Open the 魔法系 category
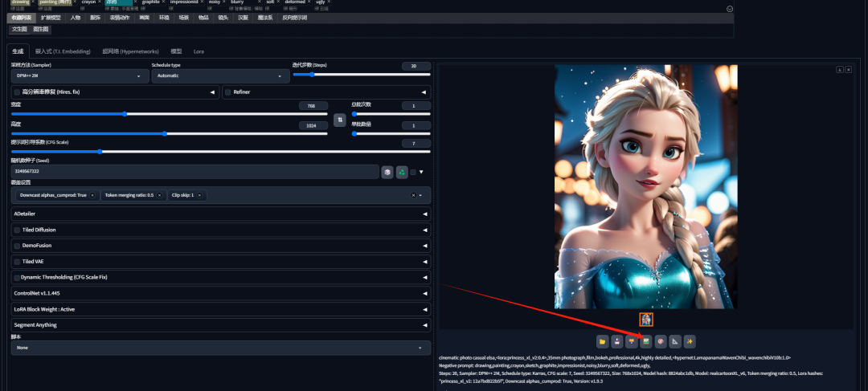Screen dimensions: 868x391 coord(265,18)
